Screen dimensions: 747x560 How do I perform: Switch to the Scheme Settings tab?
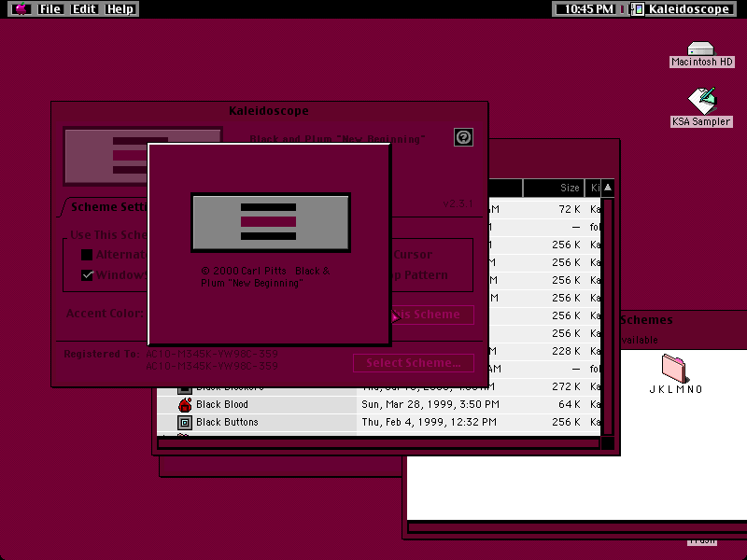(x=109, y=206)
